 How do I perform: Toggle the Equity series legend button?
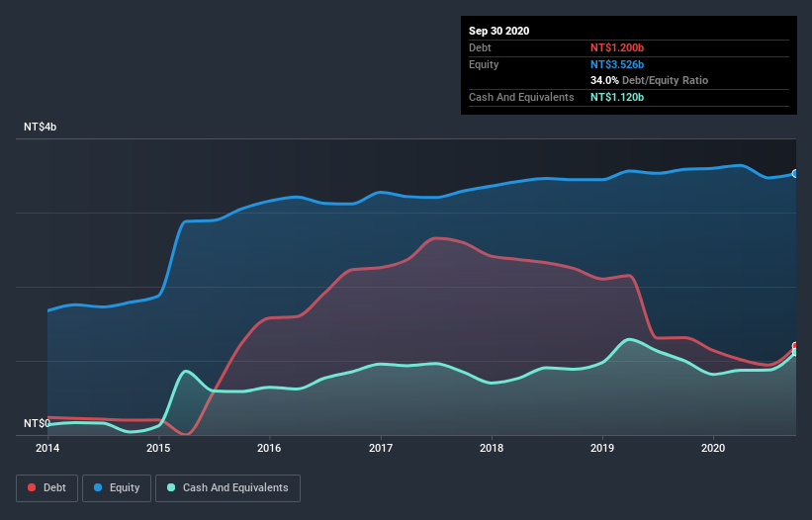point(117,488)
